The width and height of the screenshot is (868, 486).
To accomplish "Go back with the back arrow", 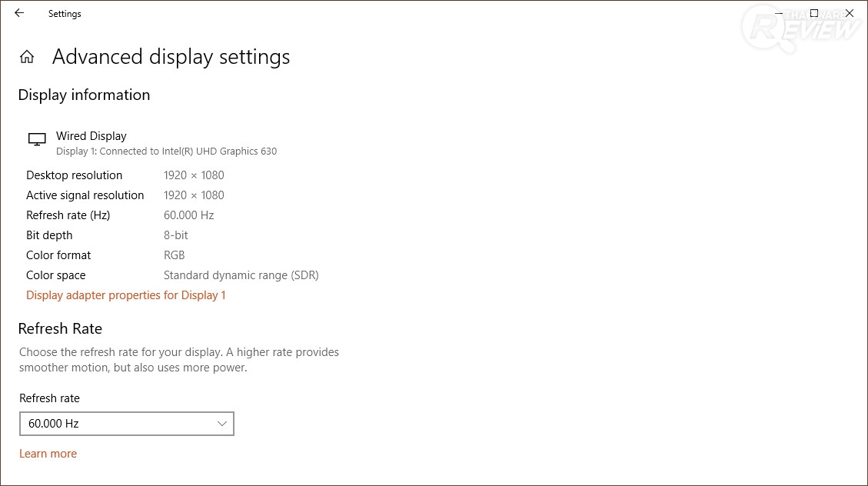I will (x=19, y=13).
